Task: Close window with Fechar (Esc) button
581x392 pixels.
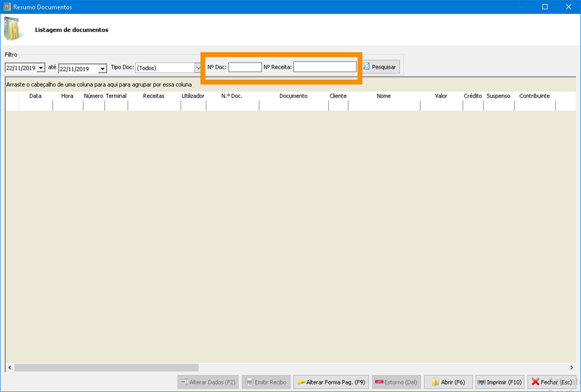Action: (x=551, y=382)
